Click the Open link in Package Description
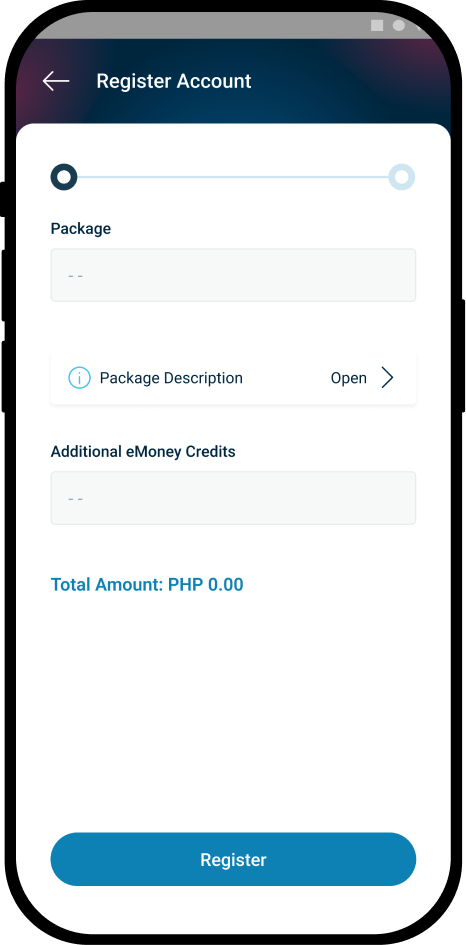466x945 pixels. (348, 378)
